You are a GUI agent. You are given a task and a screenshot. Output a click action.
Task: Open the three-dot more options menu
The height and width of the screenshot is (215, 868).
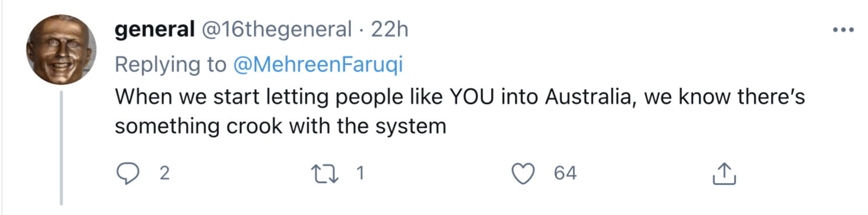pyautogui.click(x=843, y=30)
